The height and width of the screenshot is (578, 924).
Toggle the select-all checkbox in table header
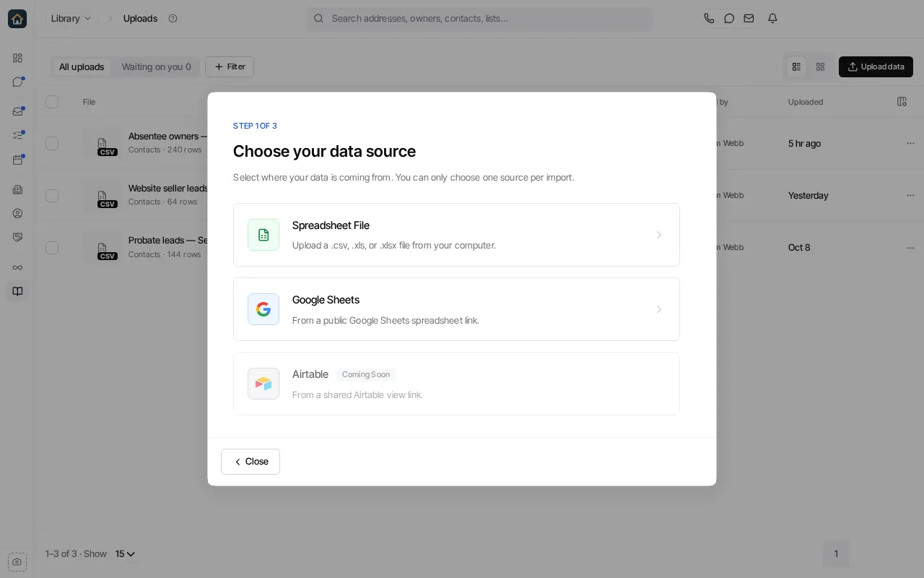52,102
